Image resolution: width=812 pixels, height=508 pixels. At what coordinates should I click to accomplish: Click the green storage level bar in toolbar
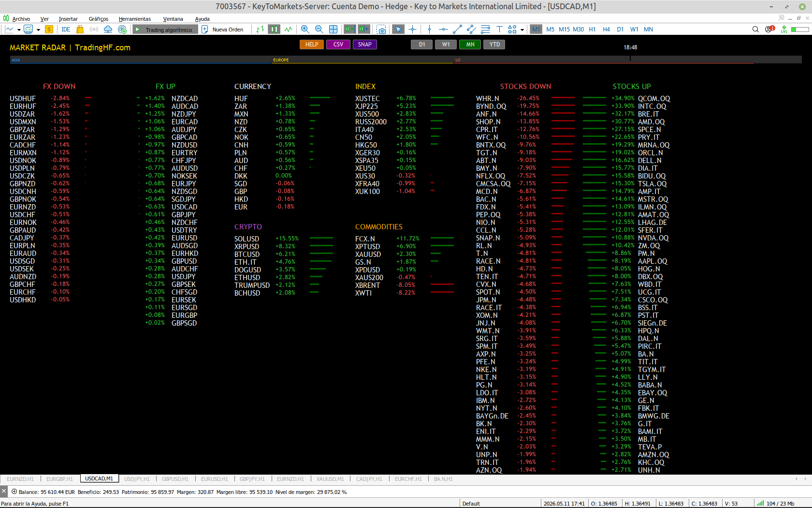click(800, 30)
